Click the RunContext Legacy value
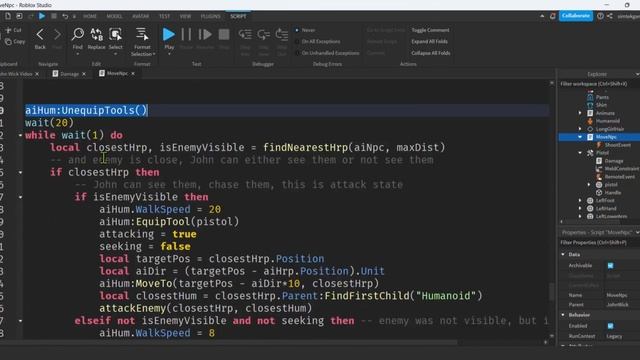640x360 pixels. pos(614,336)
